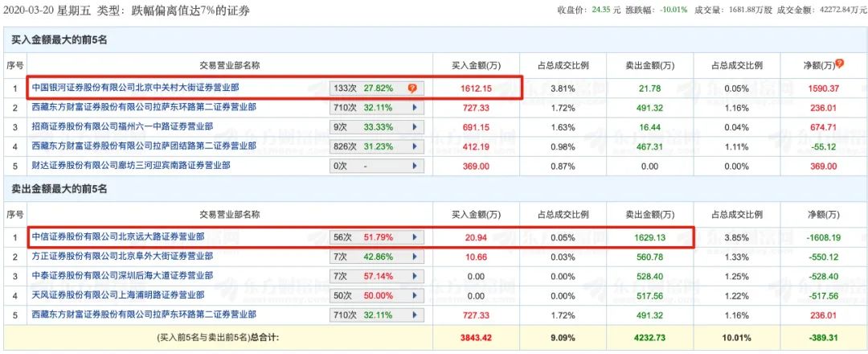Open 招商证券福州六一中路证券营业部 link
The width and height of the screenshot is (868, 354).
(x=122, y=126)
